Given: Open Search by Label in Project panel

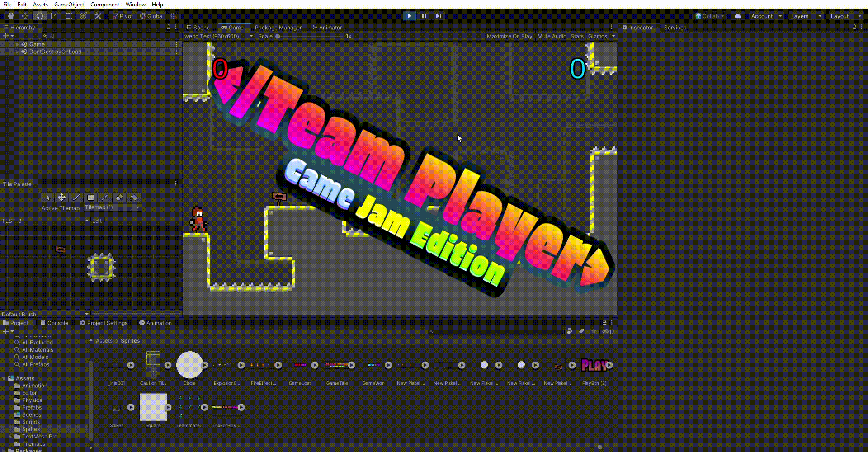Looking at the screenshot, I should tap(582, 331).
